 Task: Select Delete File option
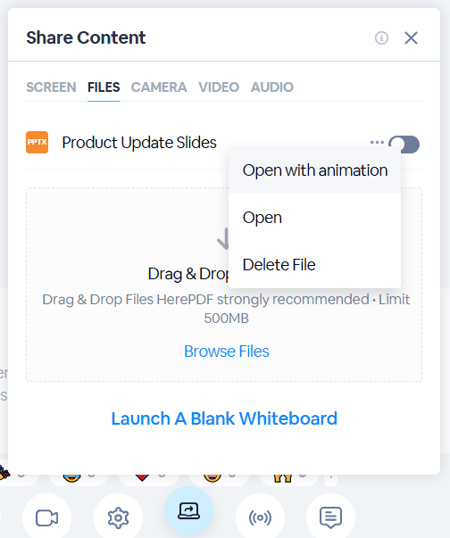(315, 265)
